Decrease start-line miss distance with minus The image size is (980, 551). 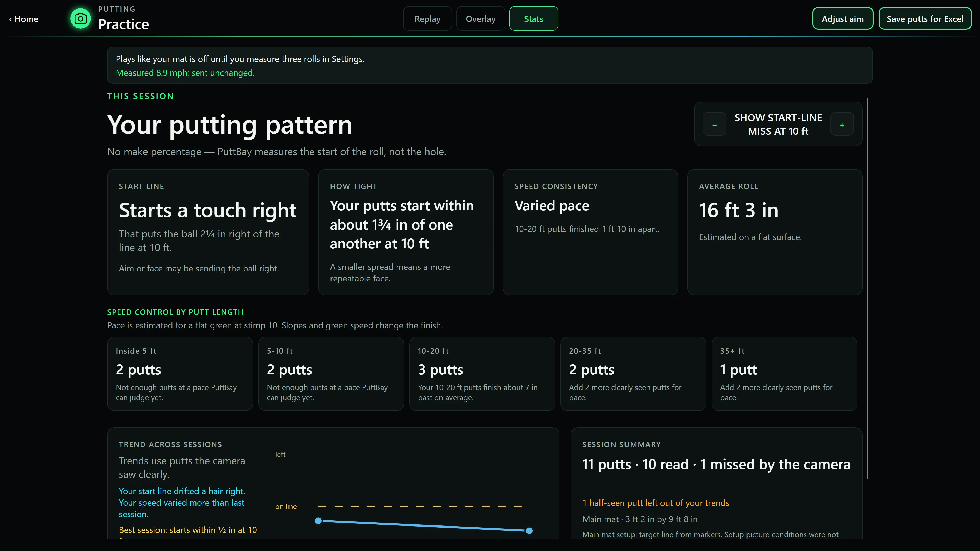(x=714, y=124)
